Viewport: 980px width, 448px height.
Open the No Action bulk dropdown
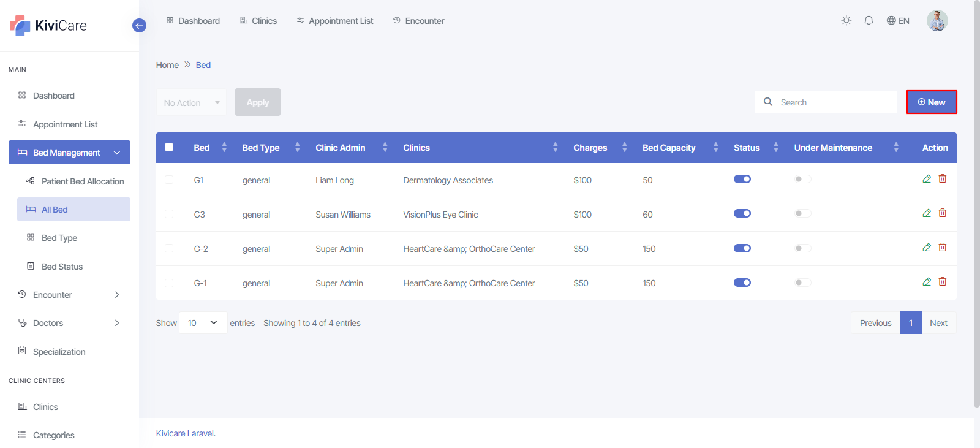tap(191, 103)
